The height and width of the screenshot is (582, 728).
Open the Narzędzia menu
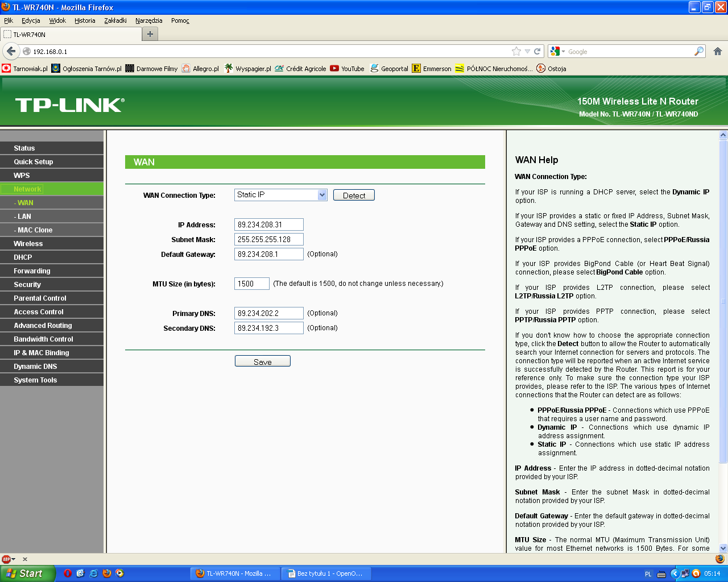coord(148,20)
